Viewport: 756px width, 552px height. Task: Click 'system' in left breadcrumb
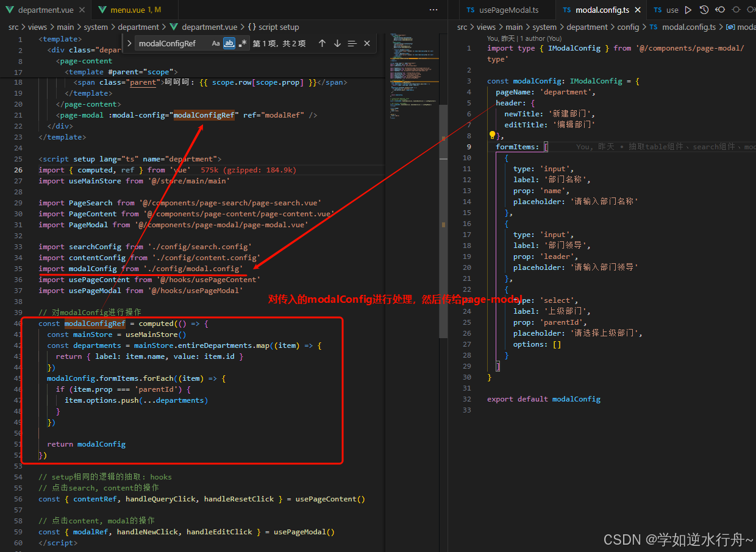(96, 27)
